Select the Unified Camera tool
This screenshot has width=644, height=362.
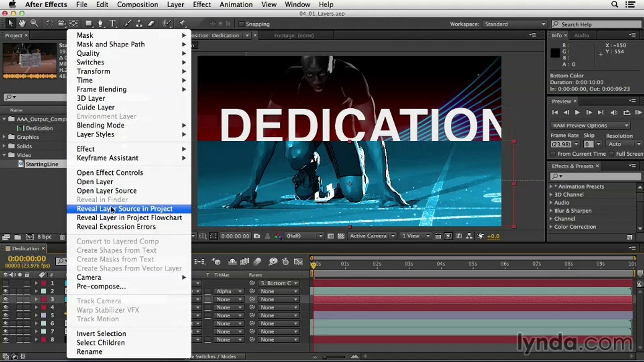click(61, 24)
